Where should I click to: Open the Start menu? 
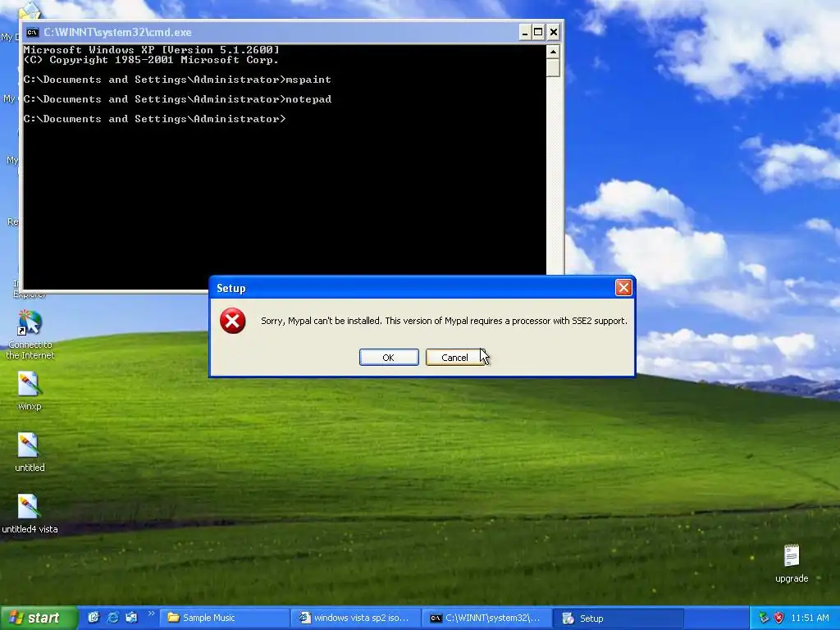pyautogui.click(x=39, y=618)
